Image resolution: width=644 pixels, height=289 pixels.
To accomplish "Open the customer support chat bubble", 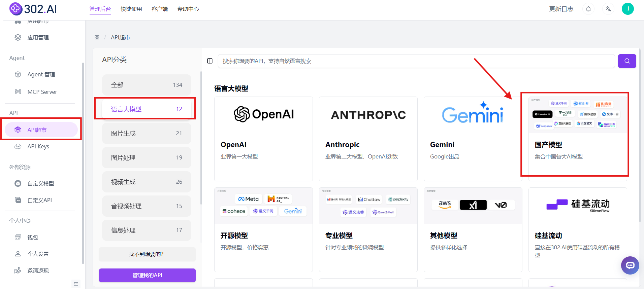I will point(630,265).
